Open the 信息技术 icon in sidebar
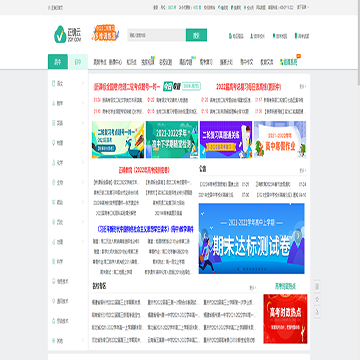The height and width of the screenshot is (360, 360). pos(54,281)
